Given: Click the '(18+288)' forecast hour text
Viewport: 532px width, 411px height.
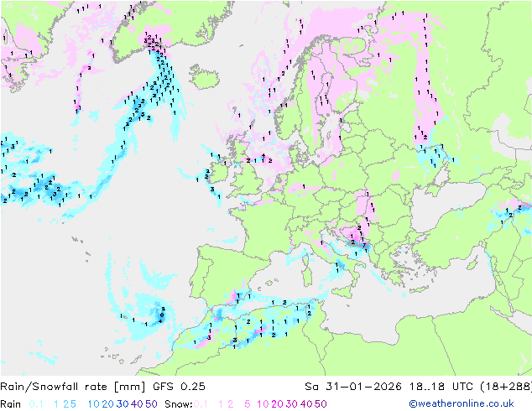Looking at the screenshot, I should (506, 386).
